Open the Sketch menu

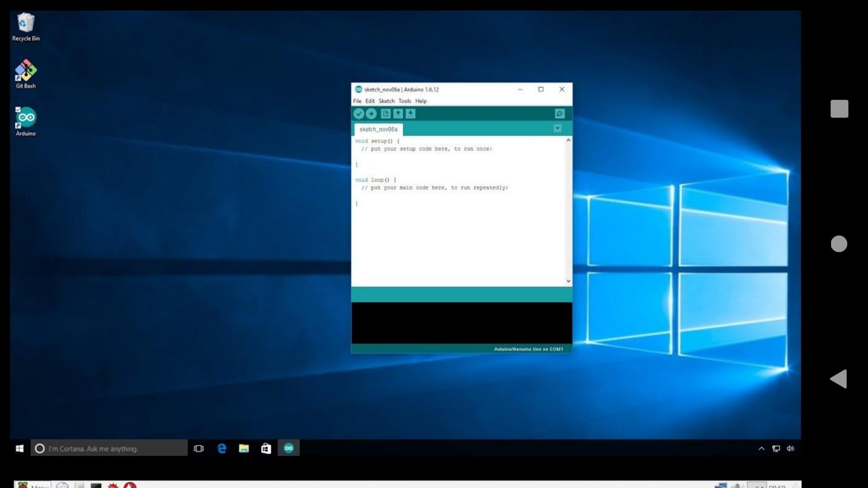point(387,101)
